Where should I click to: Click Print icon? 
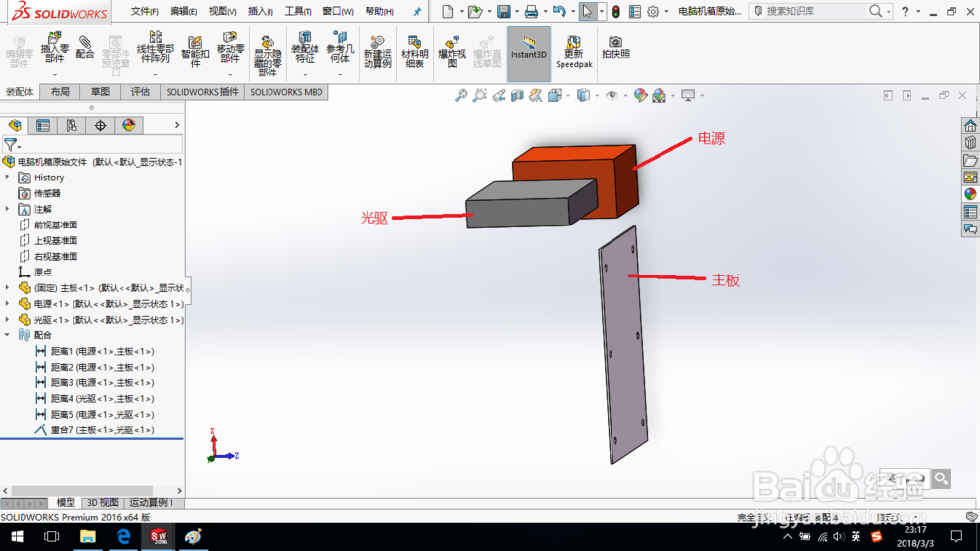pos(531,11)
